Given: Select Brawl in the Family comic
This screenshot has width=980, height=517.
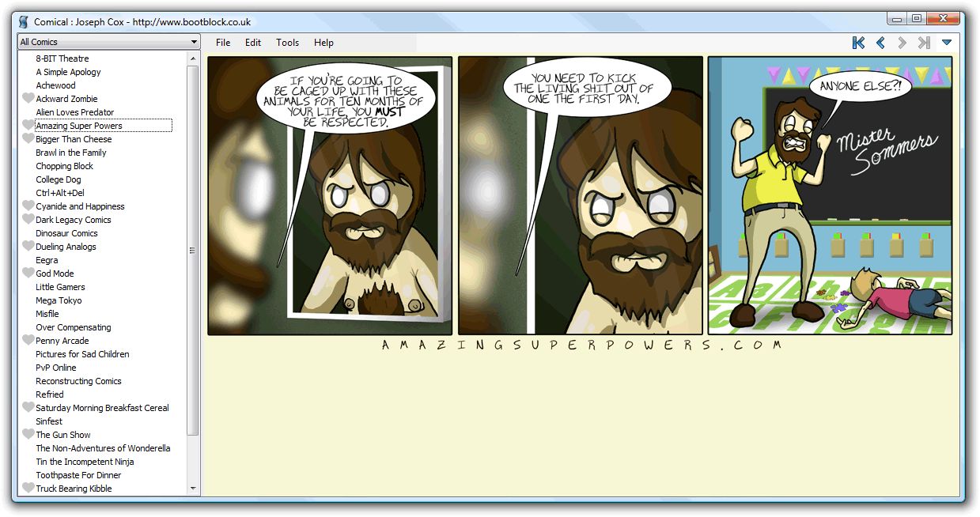Looking at the screenshot, I should pos(70,153).
